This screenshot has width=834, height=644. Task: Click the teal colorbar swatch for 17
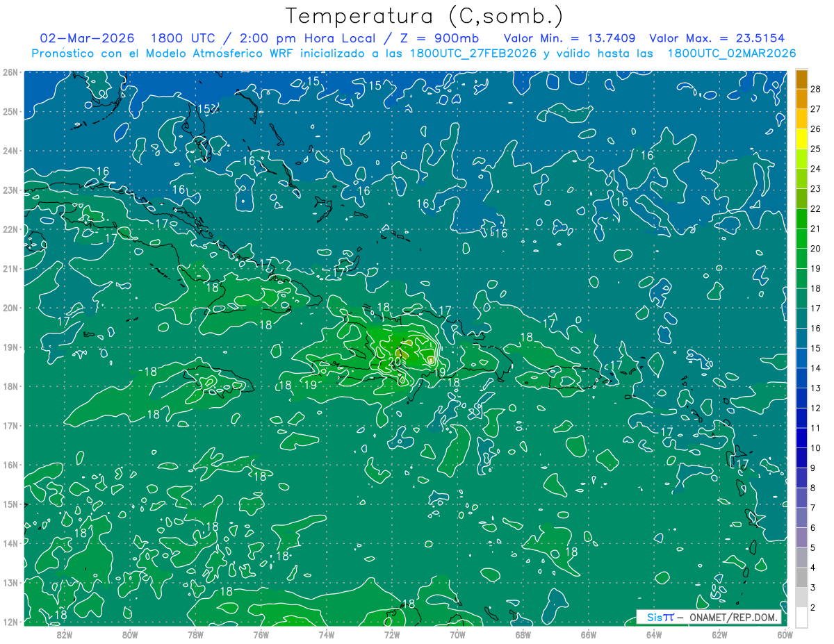(801, 299)
